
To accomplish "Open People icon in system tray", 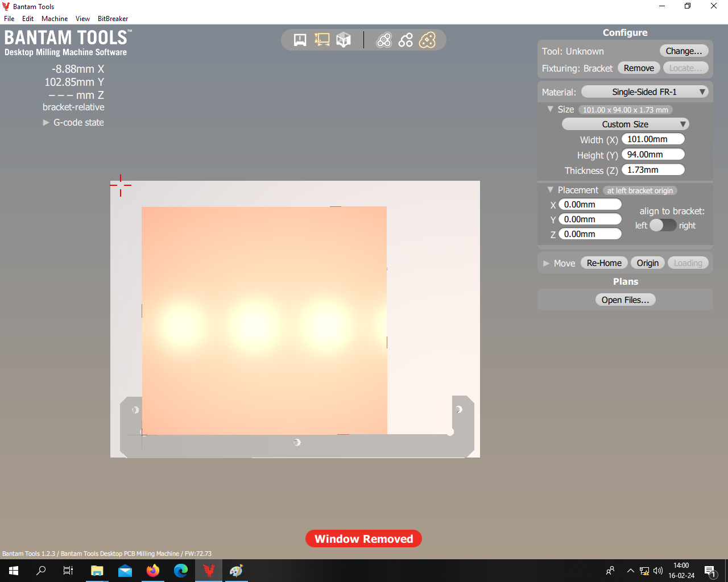I will coord(610,571).
